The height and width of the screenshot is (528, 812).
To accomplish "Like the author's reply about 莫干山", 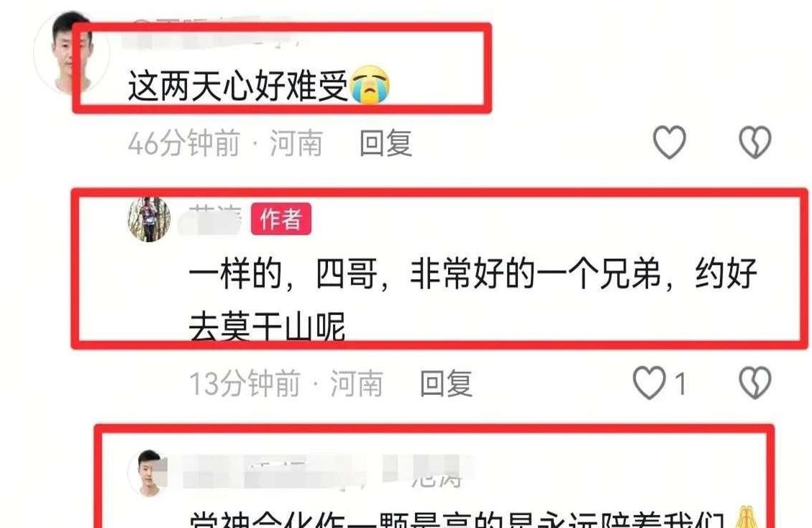I will click(x=649, y=383).
